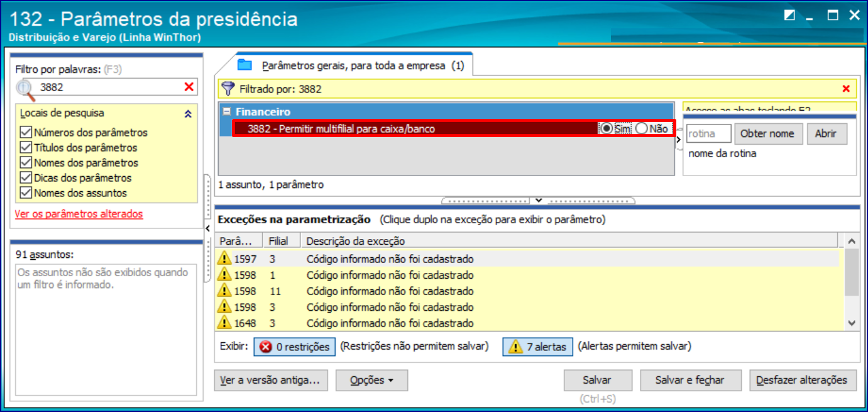
Task: Select 3882 - Permitir multifilial para caixa/banco row
Action: click(x=454, y=128)
